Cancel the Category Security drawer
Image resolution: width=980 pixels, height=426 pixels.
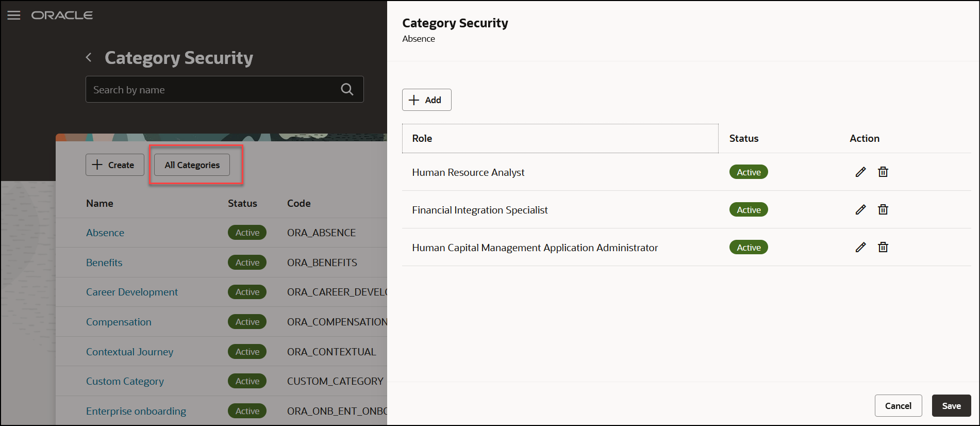[x=898, y=406]
